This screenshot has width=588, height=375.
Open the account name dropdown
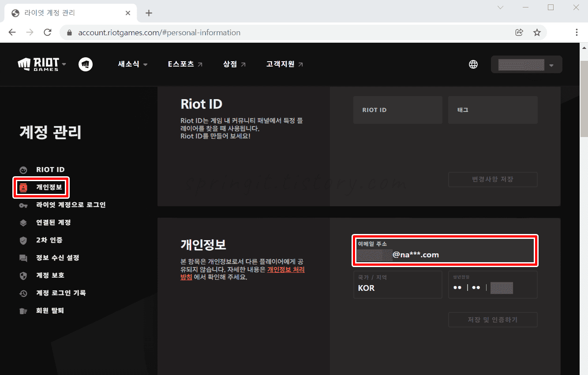tap(527, 64)
